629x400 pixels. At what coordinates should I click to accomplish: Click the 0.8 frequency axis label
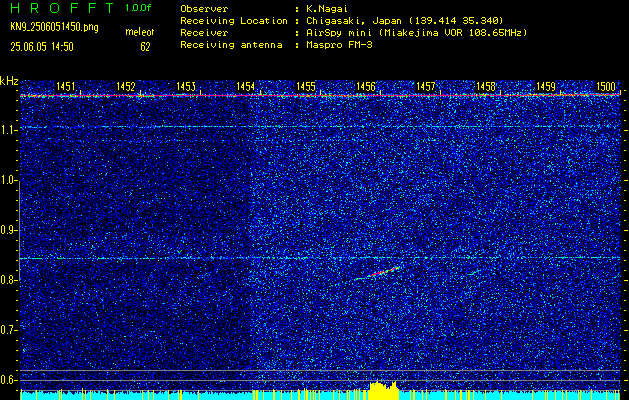pyautogui.click(x=8, y=280)
